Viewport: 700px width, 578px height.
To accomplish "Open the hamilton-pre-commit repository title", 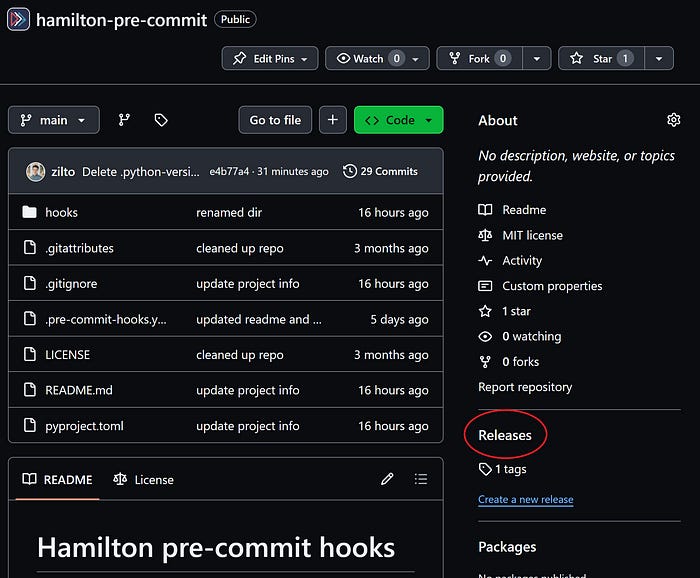I will pyautogui.click(x=121, y=20).
